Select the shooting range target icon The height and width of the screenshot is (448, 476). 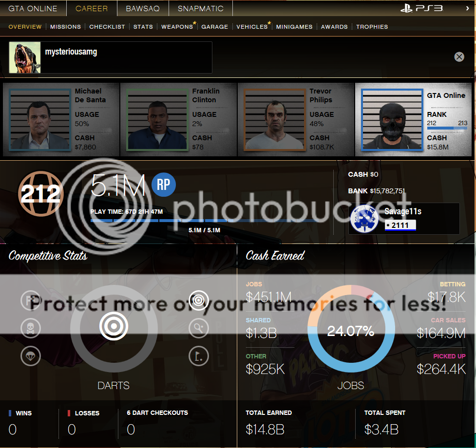click(198, 300)
